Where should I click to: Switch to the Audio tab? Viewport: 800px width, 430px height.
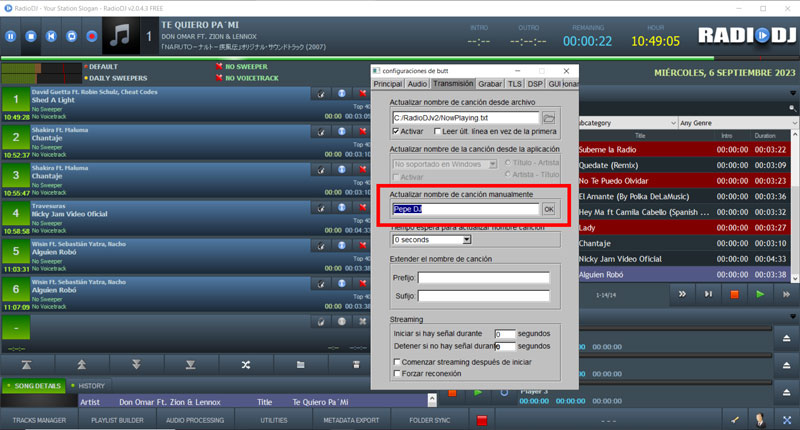tap(417, 84)
